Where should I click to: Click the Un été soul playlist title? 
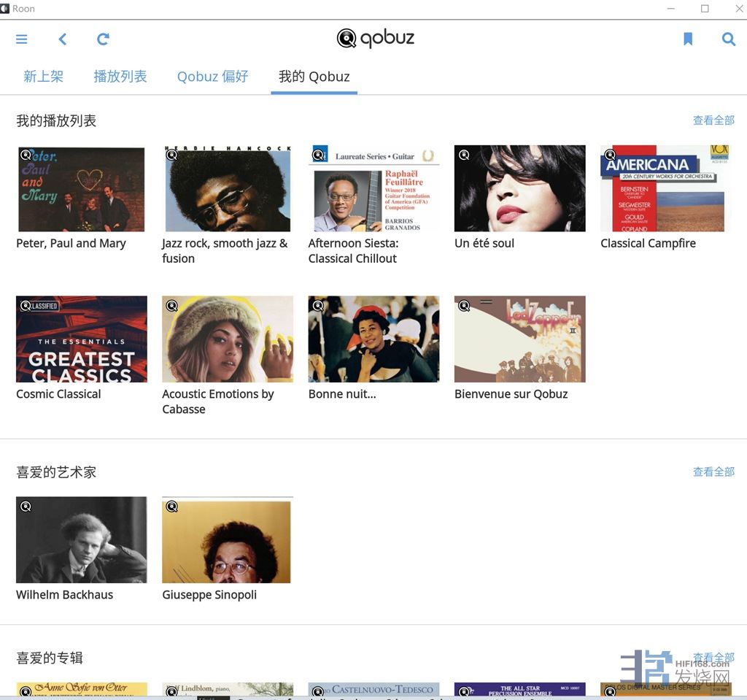(484, 244)
